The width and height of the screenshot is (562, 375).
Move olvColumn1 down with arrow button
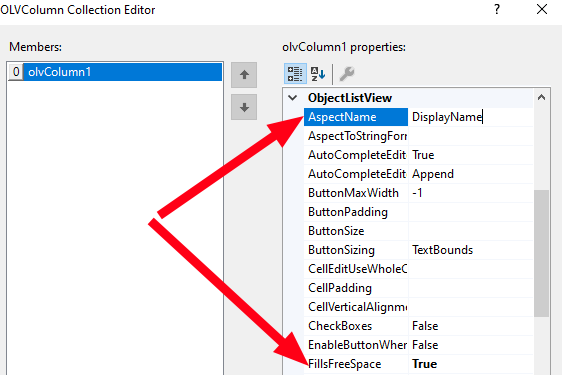click(244, 107)
